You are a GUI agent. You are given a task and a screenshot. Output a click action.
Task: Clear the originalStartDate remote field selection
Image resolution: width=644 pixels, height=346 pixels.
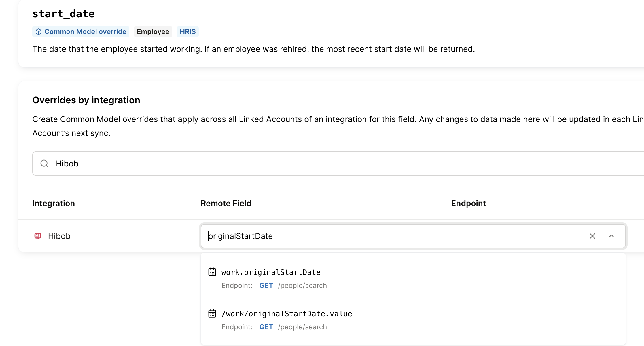(592, 236)
